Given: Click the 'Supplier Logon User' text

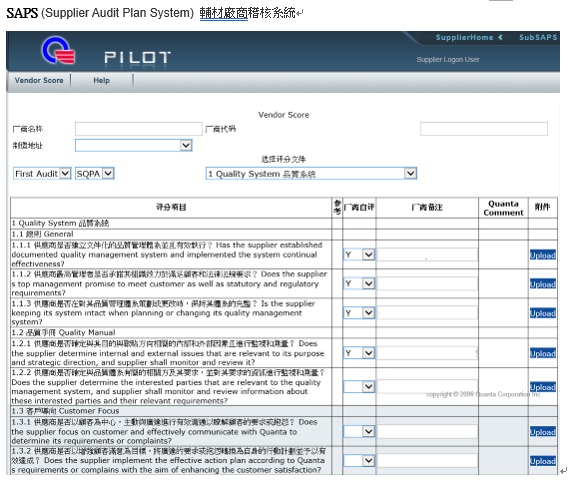Looking at the screenshot, I should (448, 59).
